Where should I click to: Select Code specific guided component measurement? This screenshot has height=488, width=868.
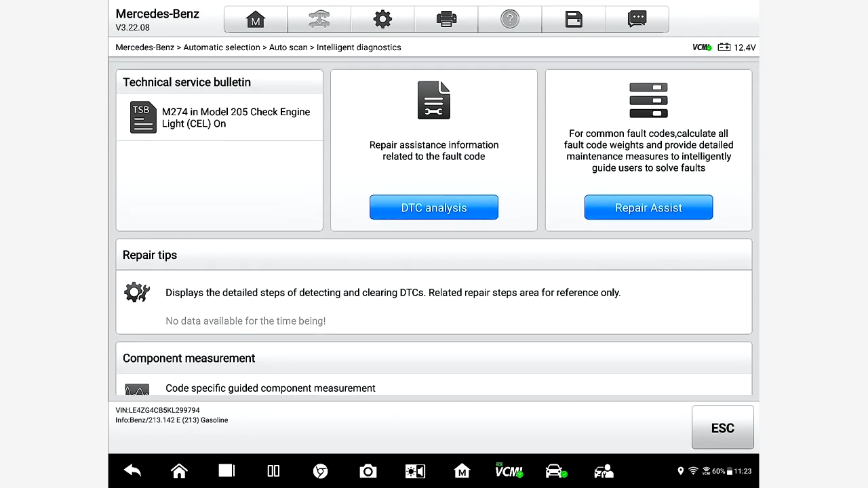pyautogui.click(x=270, y=388)
